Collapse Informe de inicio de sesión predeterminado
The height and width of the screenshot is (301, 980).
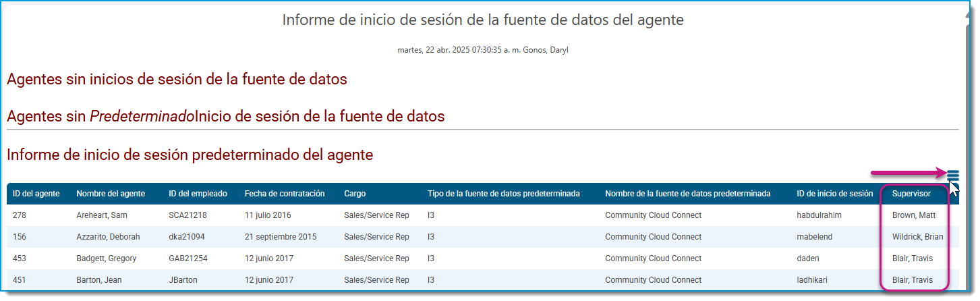(x=190, y=155)
